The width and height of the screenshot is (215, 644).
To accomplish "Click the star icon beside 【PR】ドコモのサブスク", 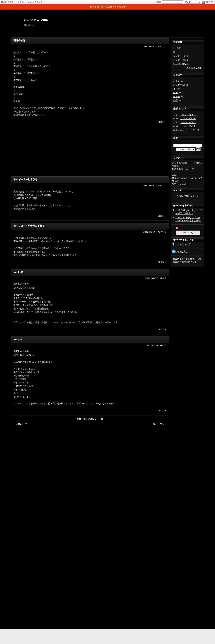I will pos(173,218).
